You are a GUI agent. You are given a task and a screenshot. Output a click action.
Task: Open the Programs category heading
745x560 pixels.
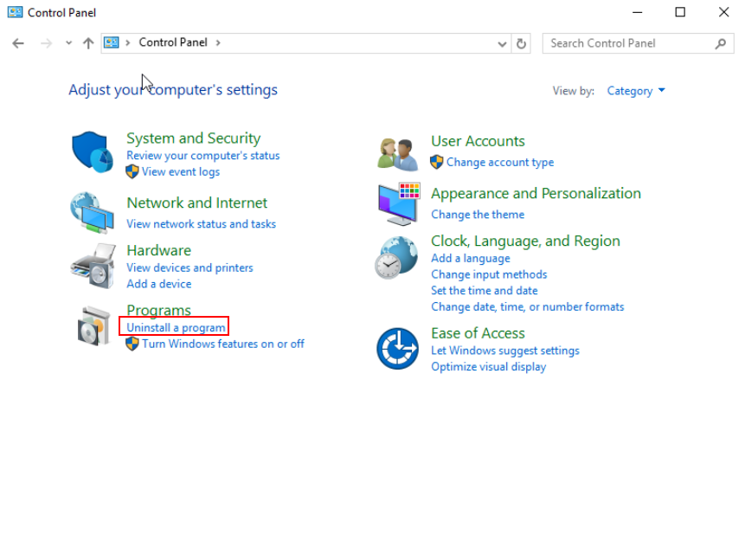158,310
